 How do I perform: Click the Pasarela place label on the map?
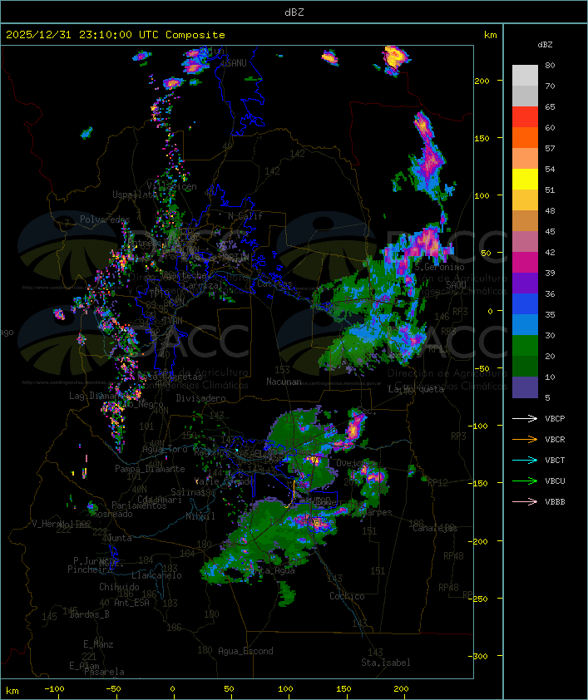[104, 672]
